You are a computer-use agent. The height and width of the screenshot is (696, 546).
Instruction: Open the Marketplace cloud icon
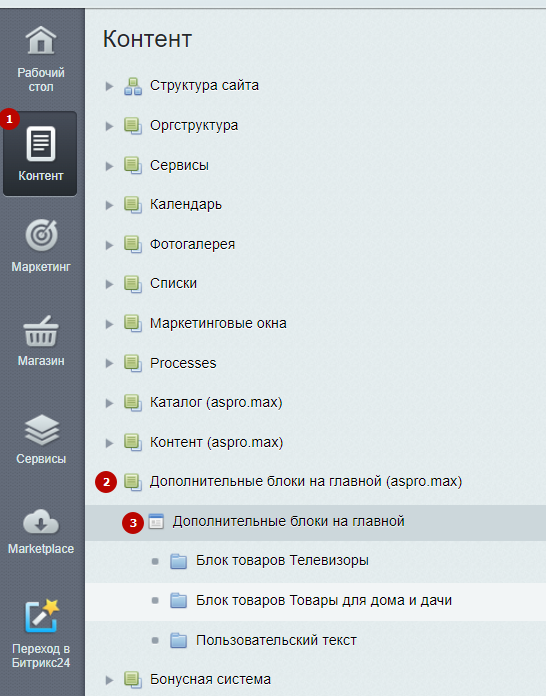click(x=41, y=522)
